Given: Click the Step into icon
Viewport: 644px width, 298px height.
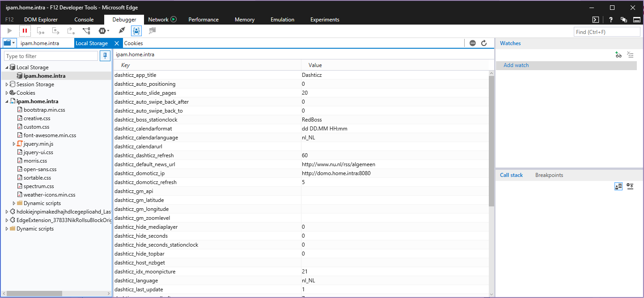Looking at the screenshot, I should click(x=41, y=31).
